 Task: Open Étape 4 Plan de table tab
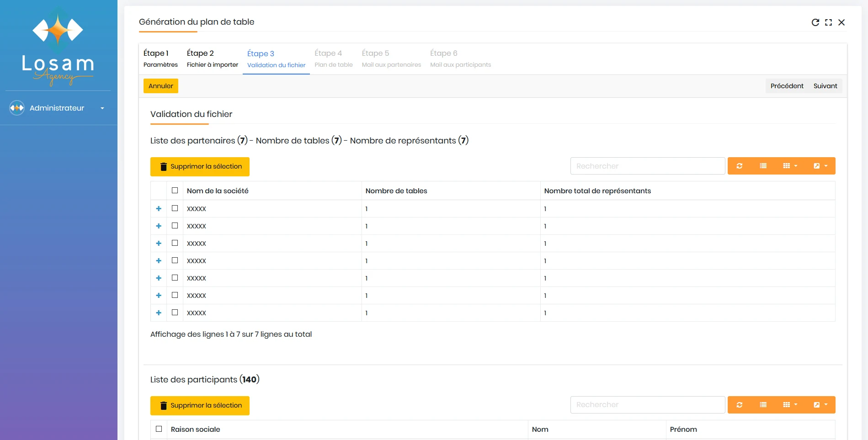tap(334, 58)
